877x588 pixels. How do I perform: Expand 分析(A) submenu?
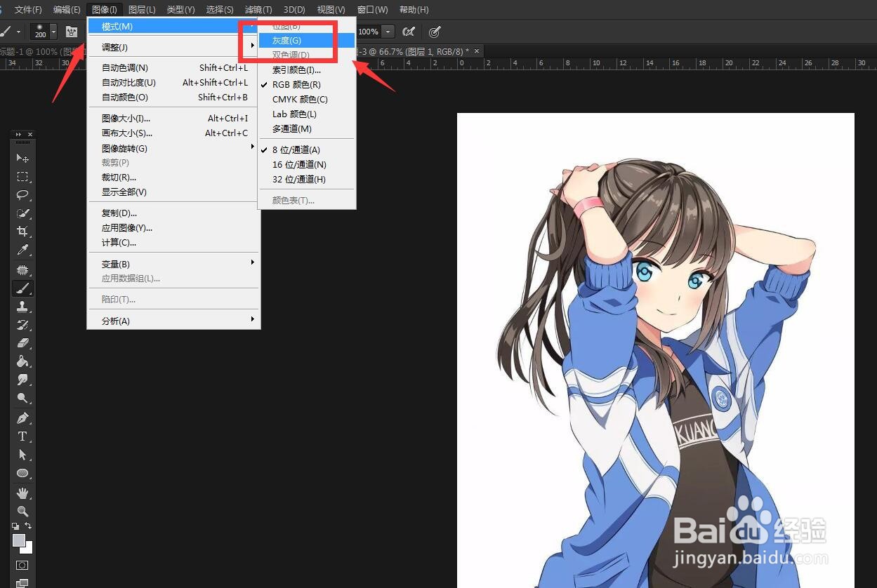[x=173, y=321]
